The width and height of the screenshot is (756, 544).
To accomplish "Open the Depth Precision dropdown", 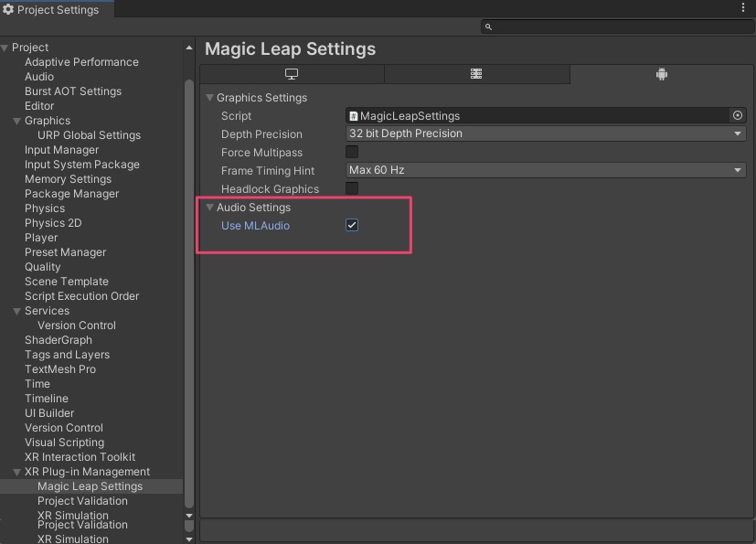I will pos(546,133).
